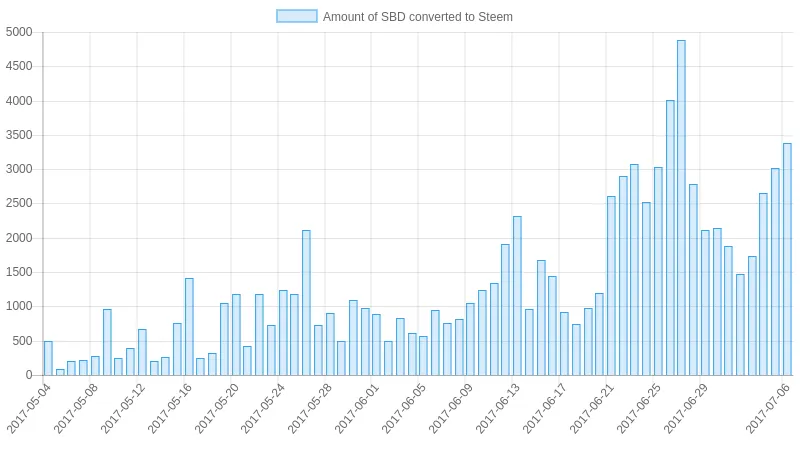Click the light blue legend color box
Image resolution: width=800 pixels, height=450 pixels.
pyautogui.click(x=296, y=16)
